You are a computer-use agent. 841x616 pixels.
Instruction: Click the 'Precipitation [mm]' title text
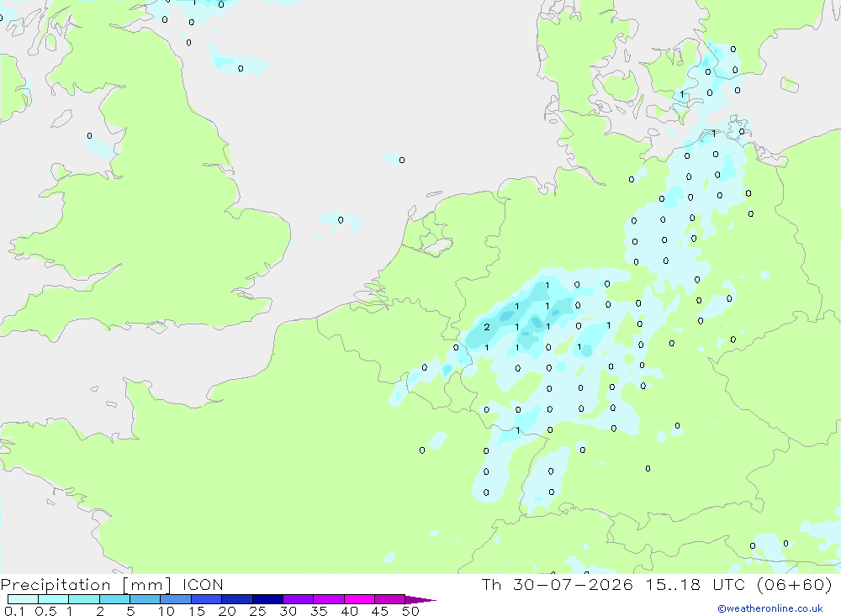coord(86,584)
